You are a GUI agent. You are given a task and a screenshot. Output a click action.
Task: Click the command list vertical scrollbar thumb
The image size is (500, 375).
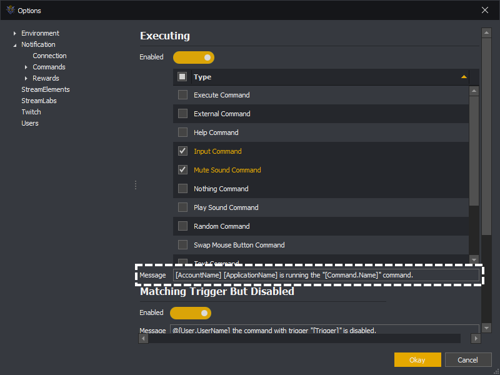pyautogui.click(x=474, y=151)
